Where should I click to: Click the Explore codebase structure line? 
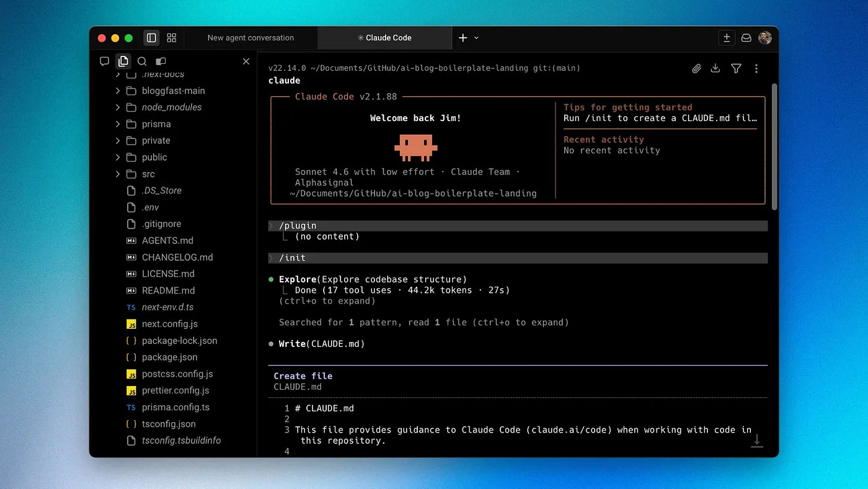[373, 280]
